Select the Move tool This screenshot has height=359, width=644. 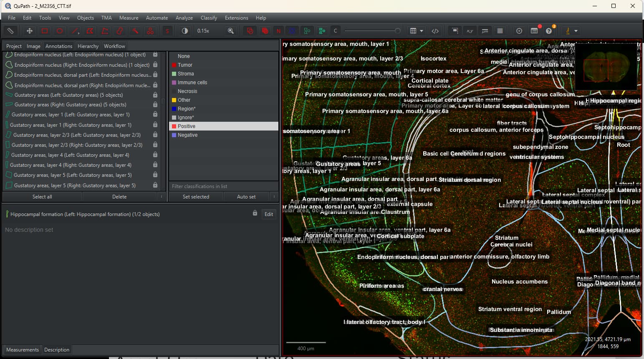coord(29,31)
